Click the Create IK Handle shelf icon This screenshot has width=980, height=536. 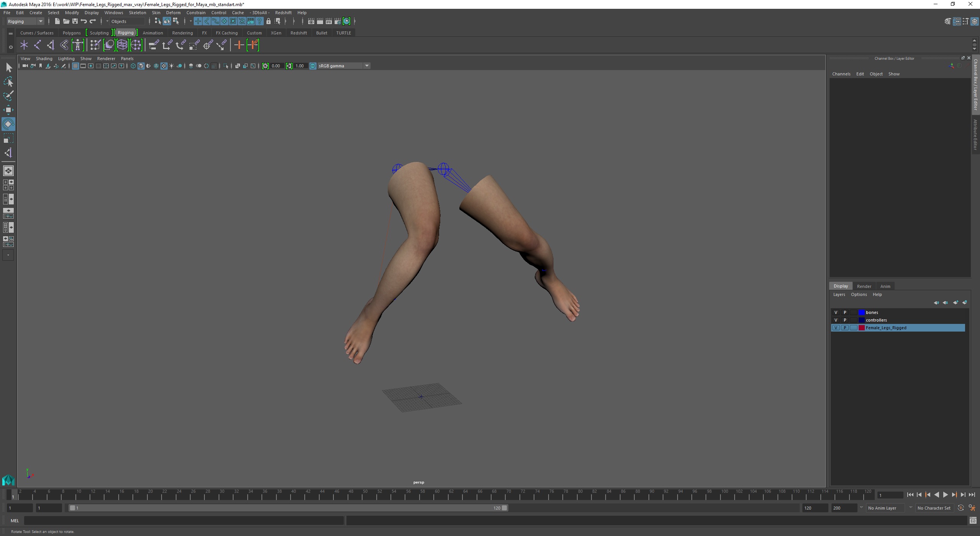[51, 45]
